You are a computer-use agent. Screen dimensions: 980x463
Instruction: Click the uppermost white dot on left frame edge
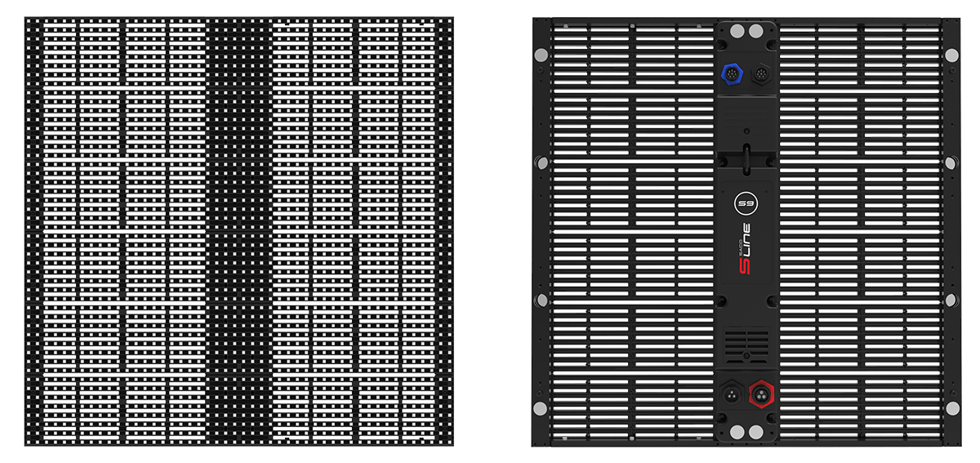point(540,55)
